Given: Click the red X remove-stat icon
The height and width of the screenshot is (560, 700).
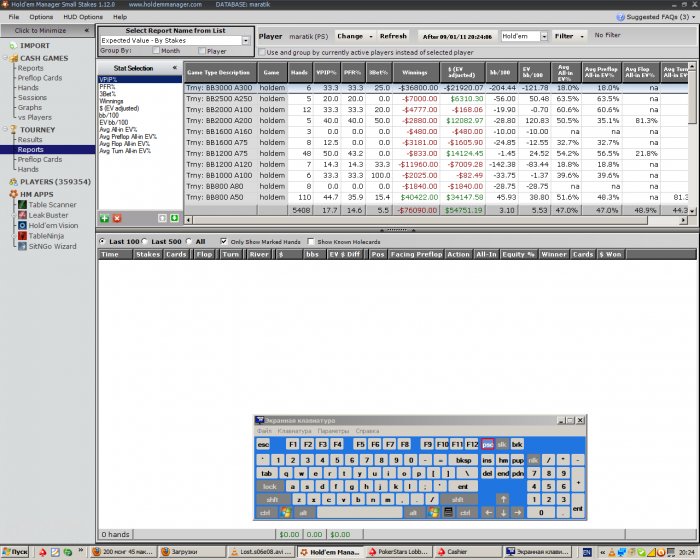Looking at the screenshot, I should (117, 218).
